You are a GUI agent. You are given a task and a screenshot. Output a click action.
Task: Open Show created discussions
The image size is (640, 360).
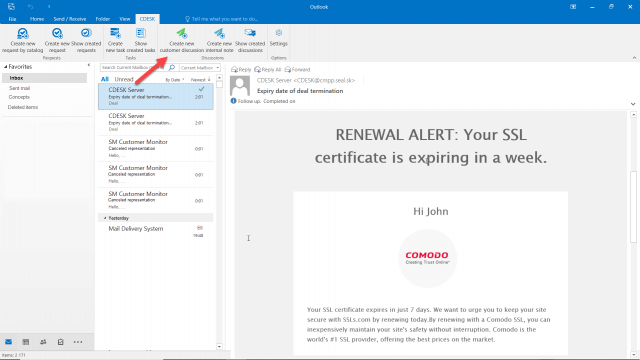[250, 40]
